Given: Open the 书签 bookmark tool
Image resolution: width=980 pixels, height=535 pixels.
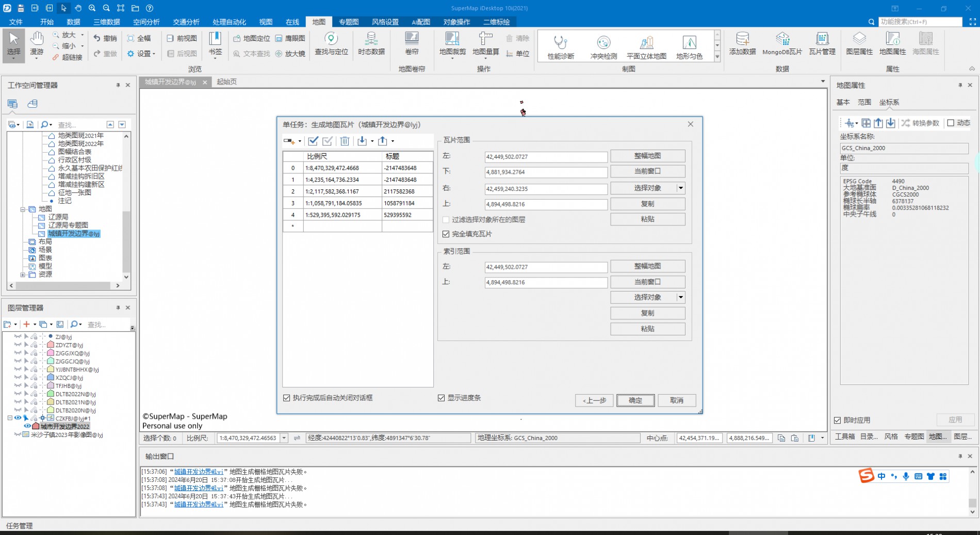Looking at the screenshot, I should pyautogui.click(x=215, y=45).
